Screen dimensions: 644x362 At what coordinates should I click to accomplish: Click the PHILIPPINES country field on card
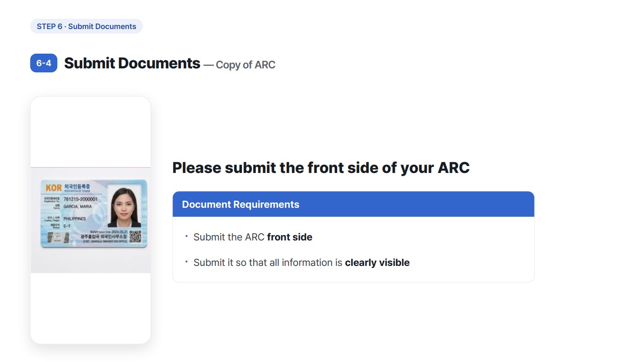coord(75,219)
